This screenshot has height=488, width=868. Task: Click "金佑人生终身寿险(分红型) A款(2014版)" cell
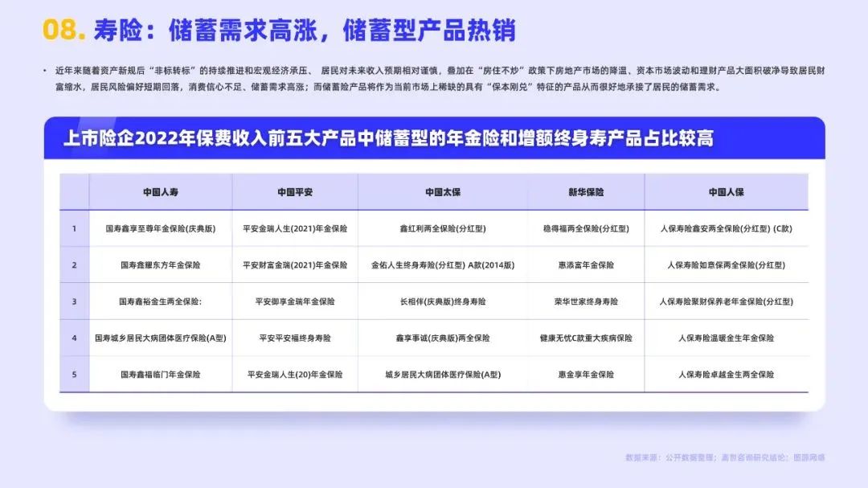point(443,265)
